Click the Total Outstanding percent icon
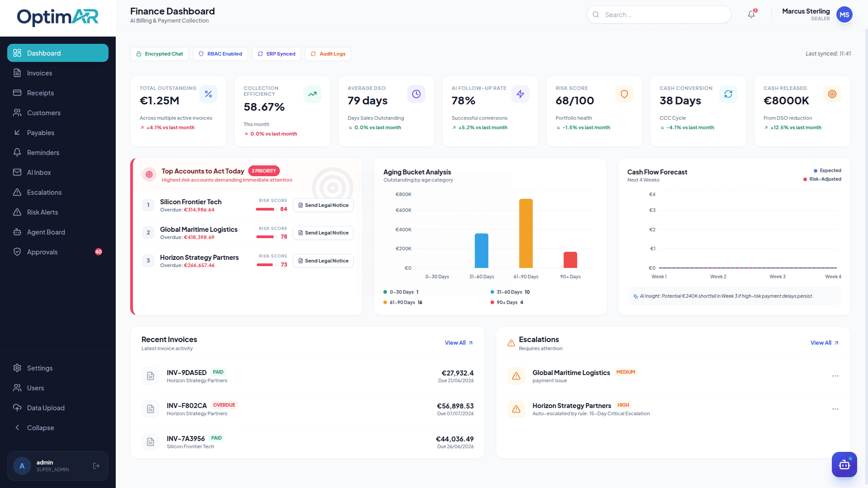Viewport: 868px width, 488px height. coord(208,94)
